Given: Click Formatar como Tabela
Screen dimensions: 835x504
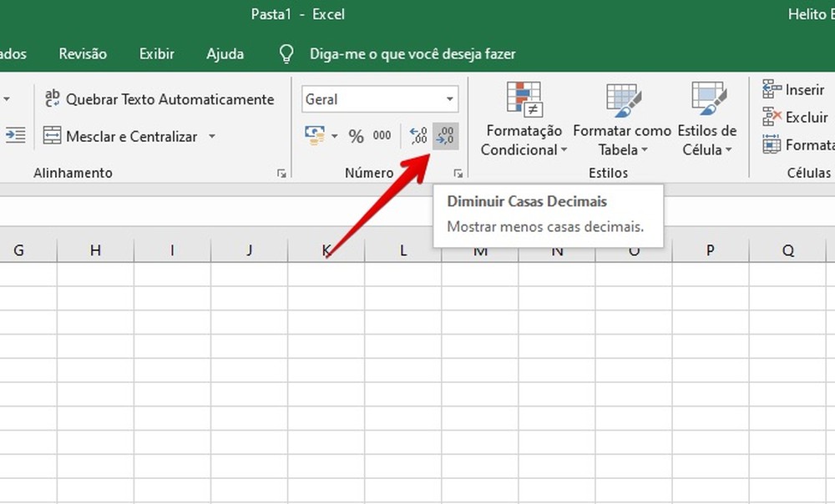Looking at the screenshot, I should click(622, 119).
